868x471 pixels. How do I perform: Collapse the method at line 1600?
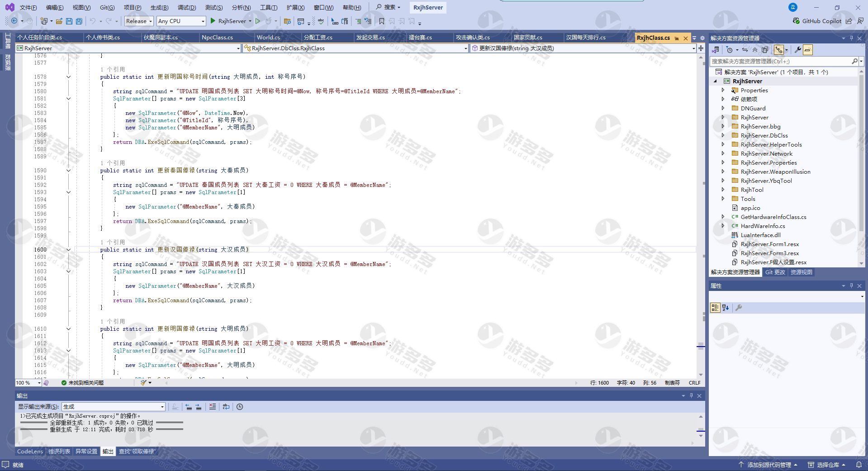tap(68, 250)
